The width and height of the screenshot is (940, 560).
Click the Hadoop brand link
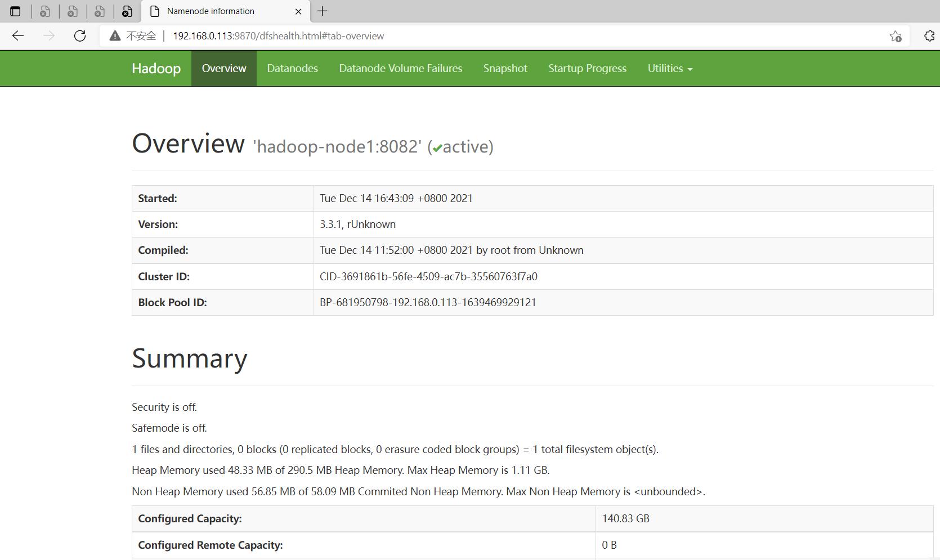[x=155, y=68]
